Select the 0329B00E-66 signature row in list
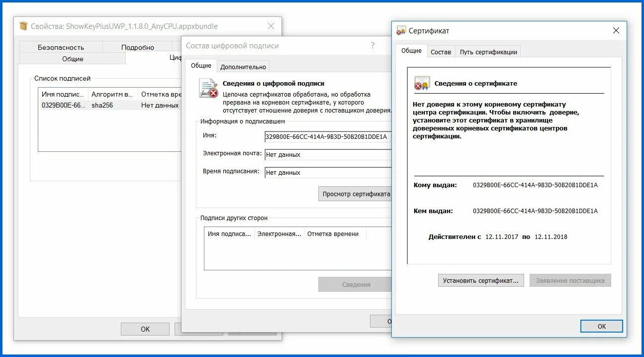 tap(109, 105)
